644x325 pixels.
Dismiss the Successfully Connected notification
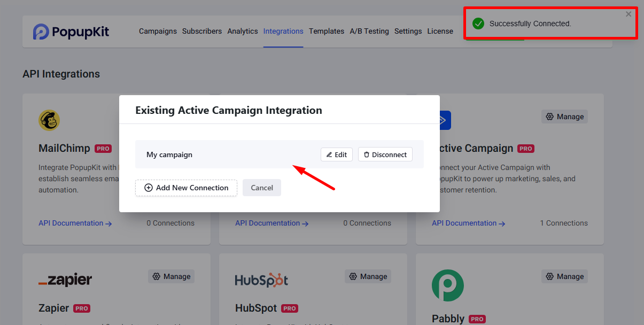point(629,14)
